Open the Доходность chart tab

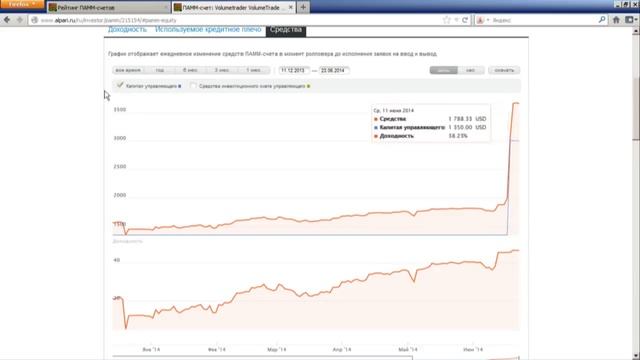click(127, 29)
